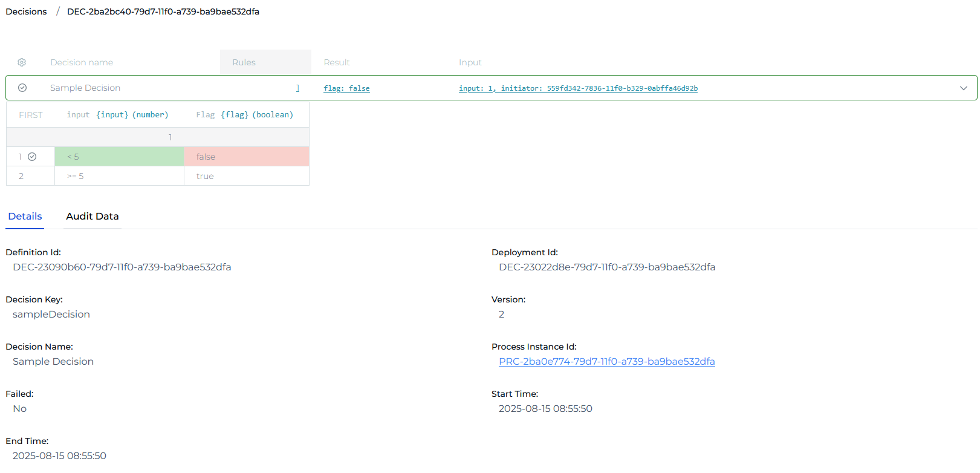980x473 pixels.
Task: Click the red 'false' output cell
Action: tap(246, 157)
